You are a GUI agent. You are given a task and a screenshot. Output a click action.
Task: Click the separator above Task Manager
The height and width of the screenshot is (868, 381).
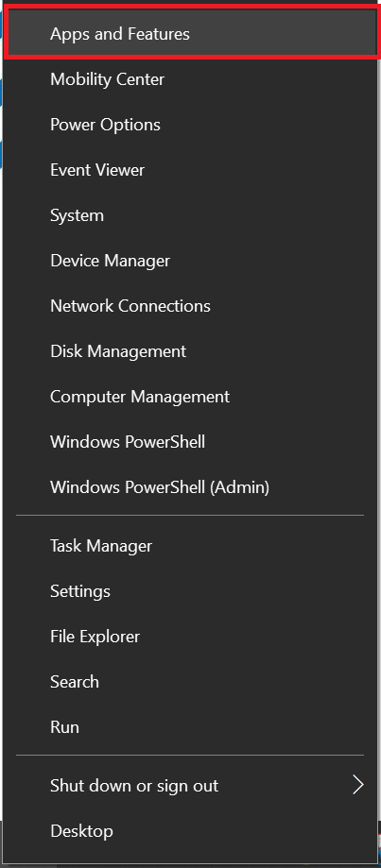[190, 516]
